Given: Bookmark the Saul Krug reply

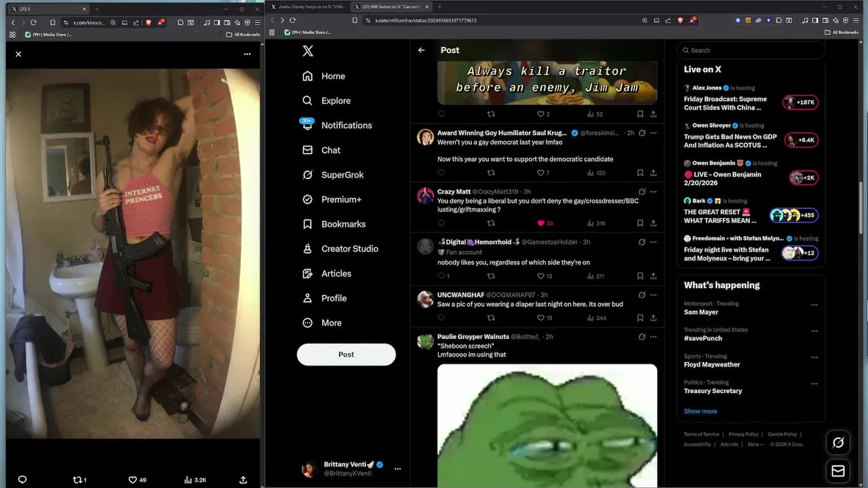Looking at the screenshot, I should coord(640,173).
